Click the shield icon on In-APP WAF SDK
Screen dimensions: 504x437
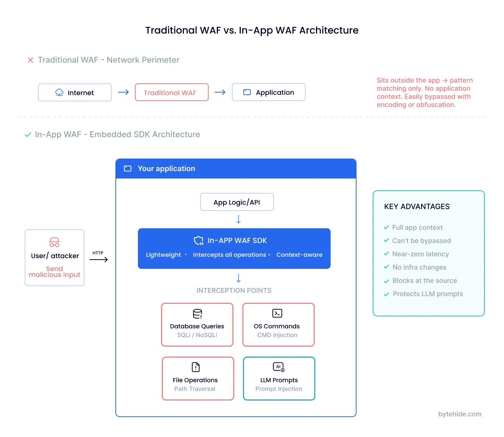tap(199, 240)
